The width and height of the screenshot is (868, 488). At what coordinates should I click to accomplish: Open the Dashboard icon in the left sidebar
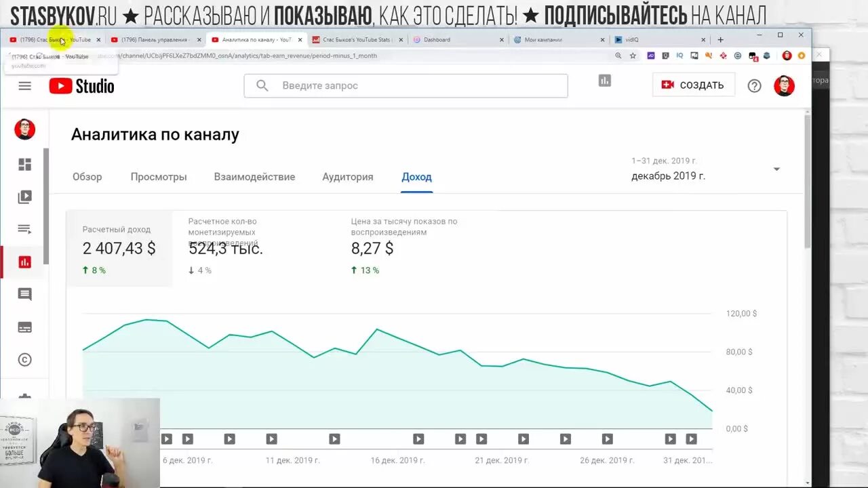pyautogui.click(x=24, y=165)
